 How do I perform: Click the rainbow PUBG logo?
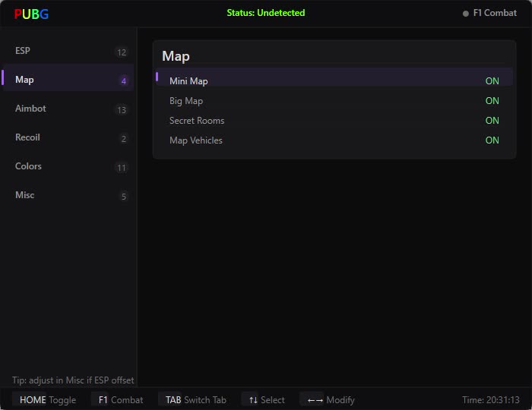coord(31,14)
